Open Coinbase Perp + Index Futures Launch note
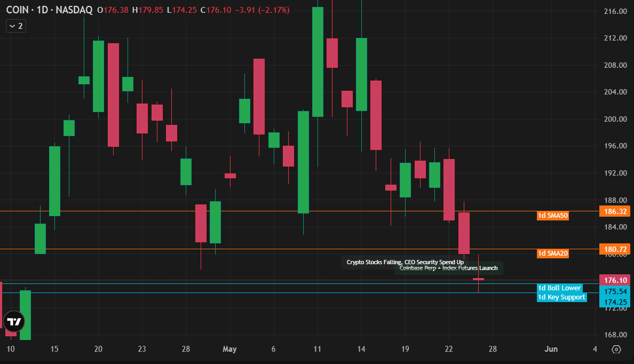 point(448,268)
